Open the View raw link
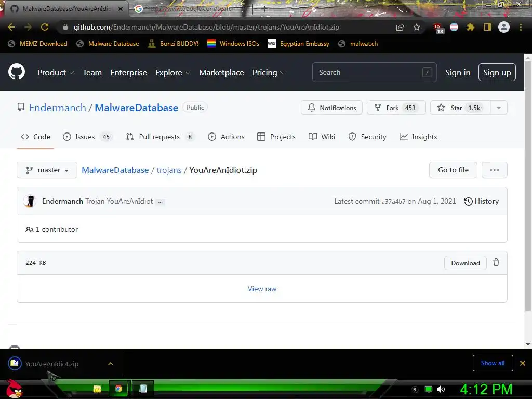The width and height of the screenshot is (532, 399). point(262,289)
